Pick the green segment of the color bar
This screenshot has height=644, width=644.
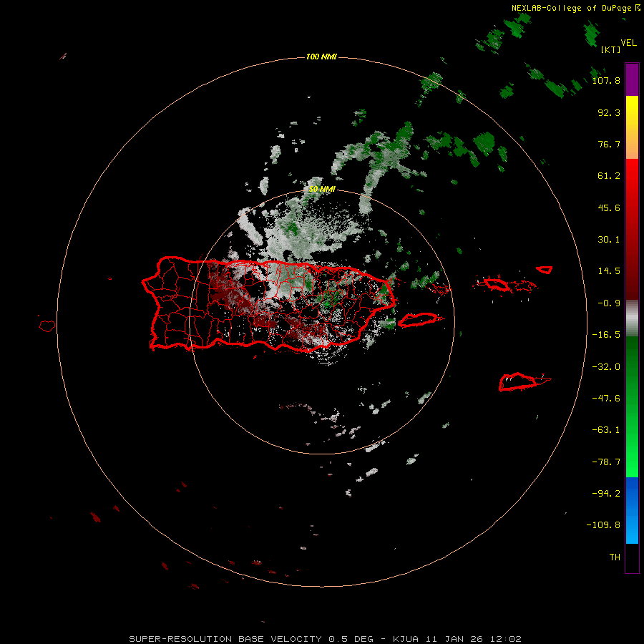pos(632,406)
